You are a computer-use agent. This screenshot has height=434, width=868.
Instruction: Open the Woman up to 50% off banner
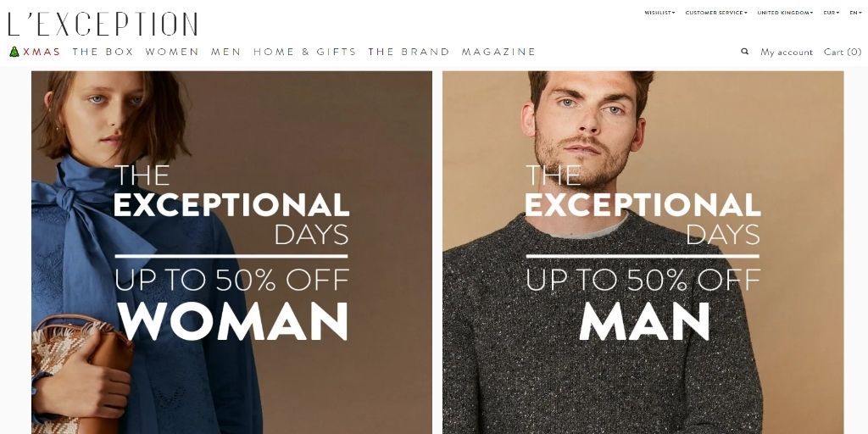coord(231,253)
